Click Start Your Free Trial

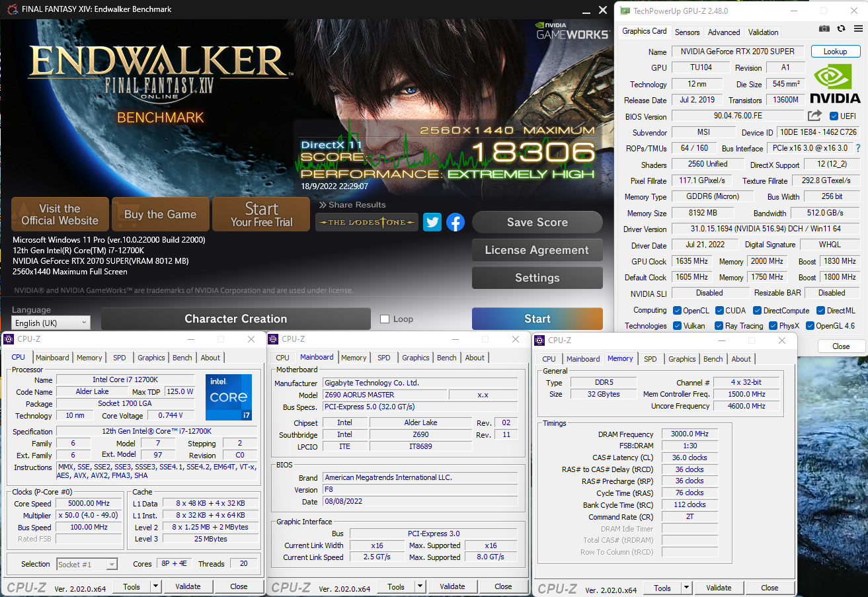click(261, 214)
